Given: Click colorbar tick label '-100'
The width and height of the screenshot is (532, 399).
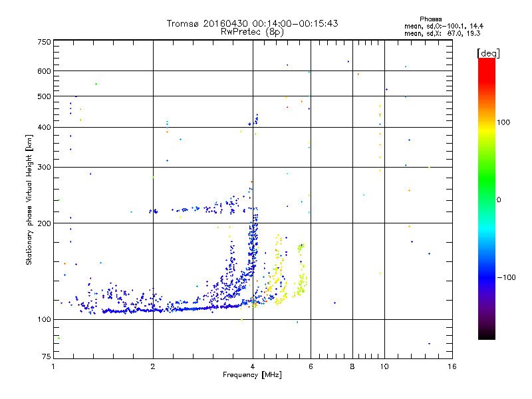Looking at the screenshot, I should 506,277.
